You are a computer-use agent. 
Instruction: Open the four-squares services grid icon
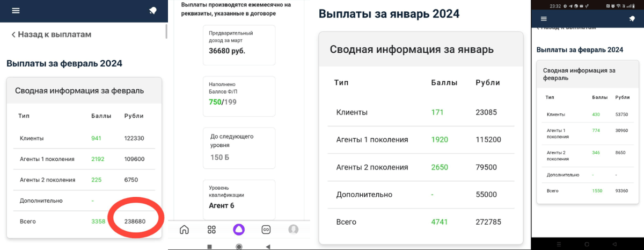click(x=211, y=230)
